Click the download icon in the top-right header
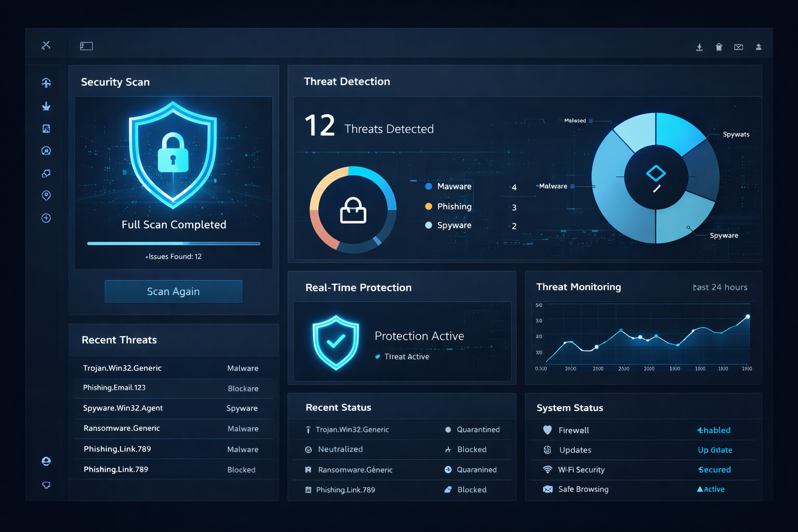This screenshot has width=798, height=532. click(699, 47)
